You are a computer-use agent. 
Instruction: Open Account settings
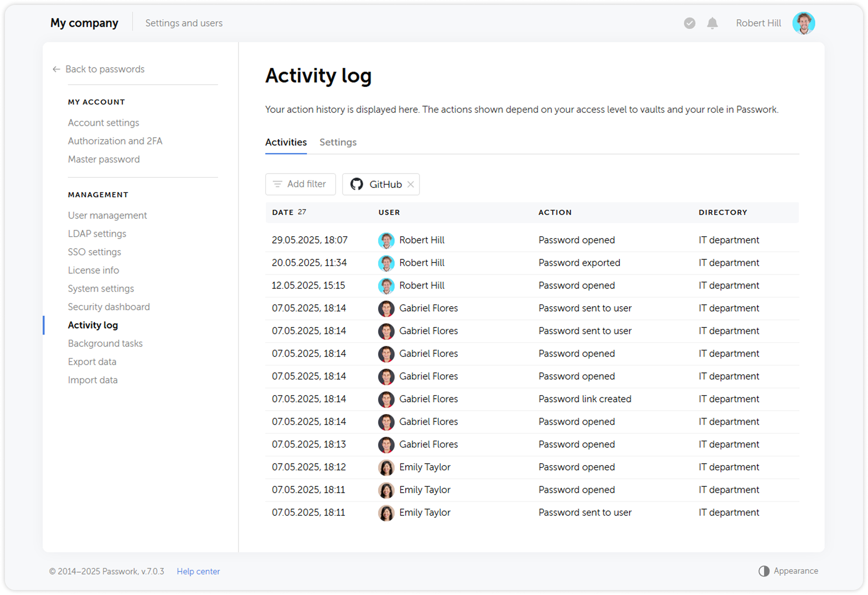(103, 123)
